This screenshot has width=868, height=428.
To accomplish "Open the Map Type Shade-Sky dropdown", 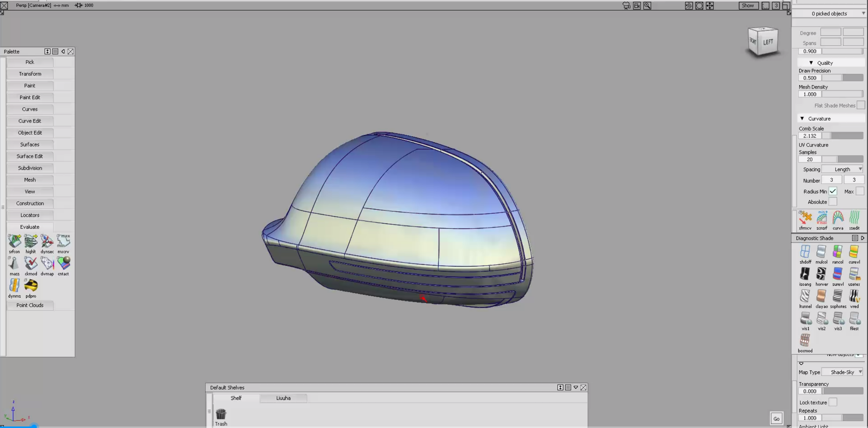I will point(843,372).
